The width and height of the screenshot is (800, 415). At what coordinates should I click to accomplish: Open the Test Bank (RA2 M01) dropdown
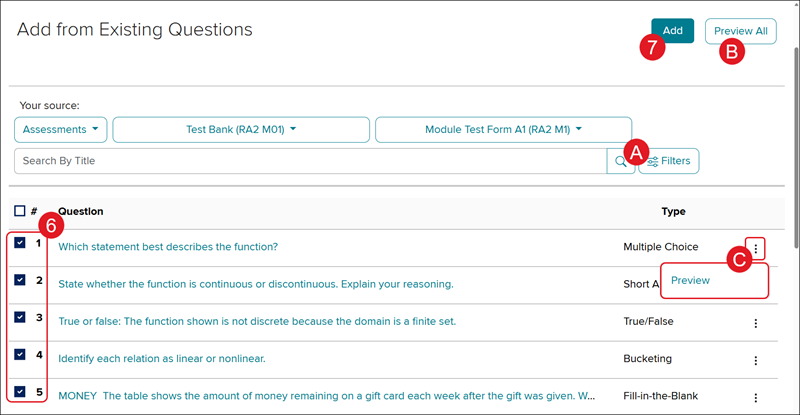(x=241, y=130)
